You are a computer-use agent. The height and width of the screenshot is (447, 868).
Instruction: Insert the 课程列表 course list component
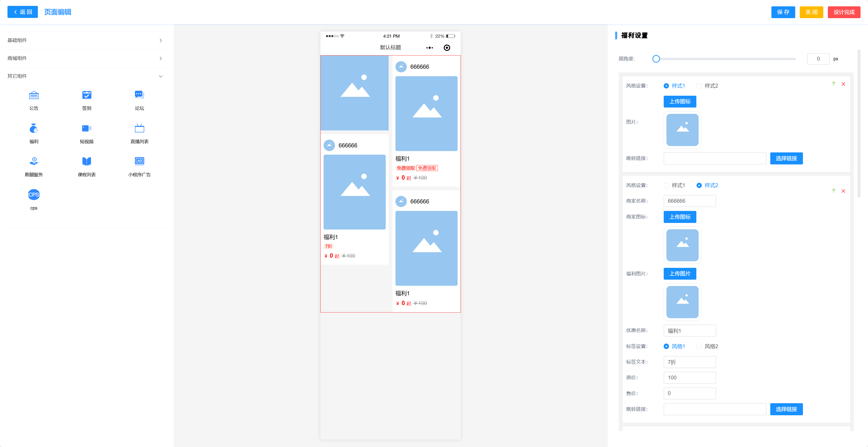point(87,161)
